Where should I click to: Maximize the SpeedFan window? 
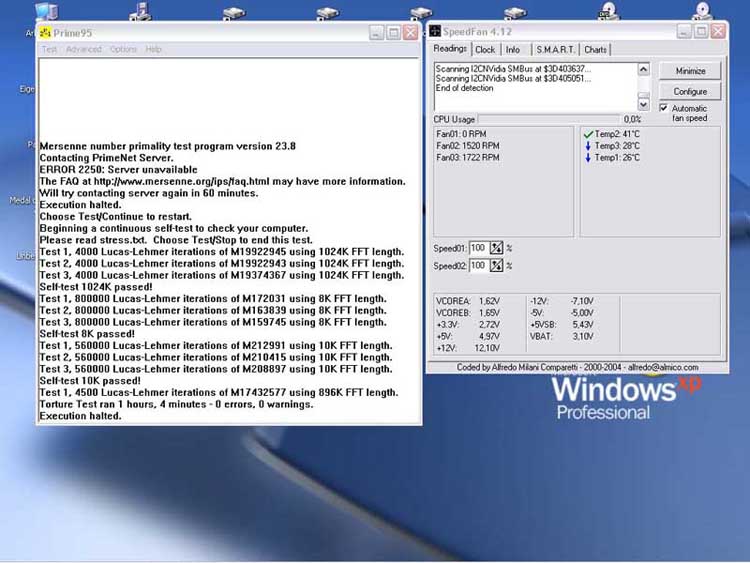point(701,32)
